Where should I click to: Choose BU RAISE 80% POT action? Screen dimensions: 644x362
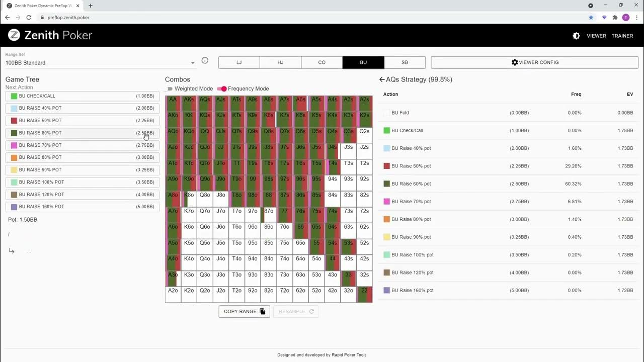tap(83, 157)
